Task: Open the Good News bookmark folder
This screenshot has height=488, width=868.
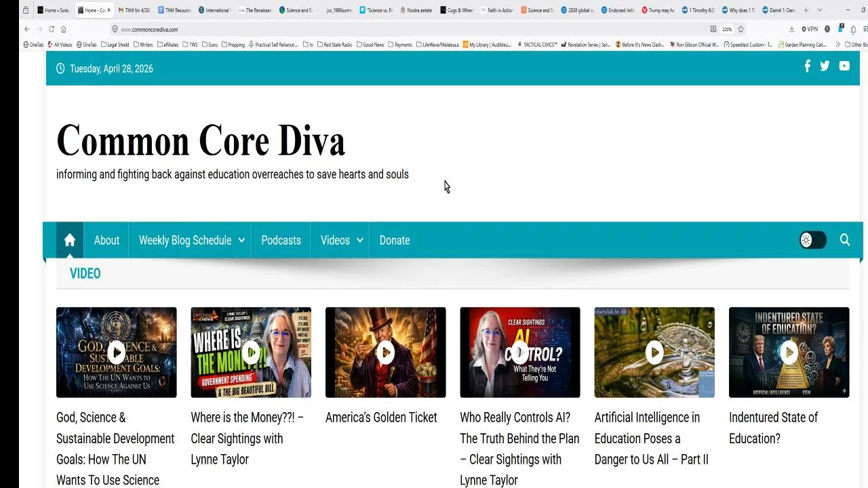Action: 370,45
